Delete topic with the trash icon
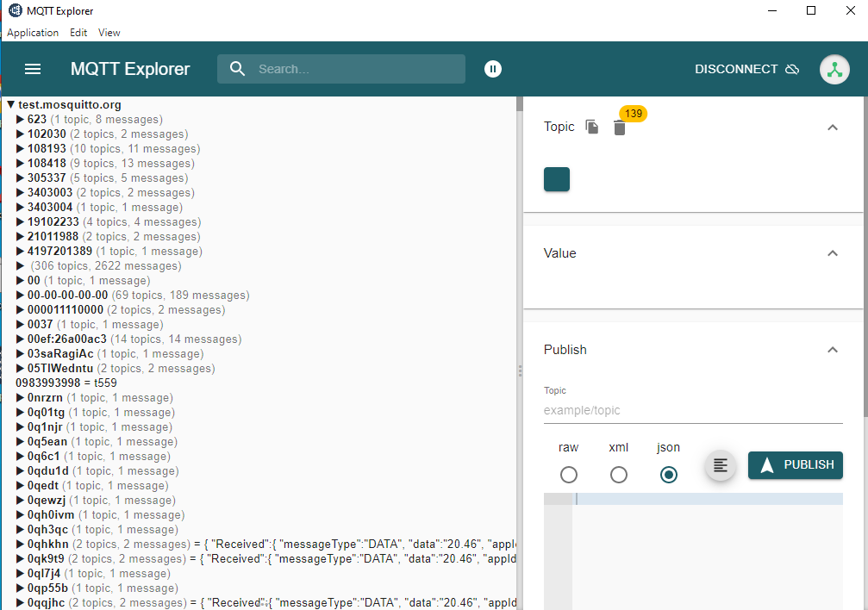The width and height of the screenshot is (868, 610). [620, 128]
